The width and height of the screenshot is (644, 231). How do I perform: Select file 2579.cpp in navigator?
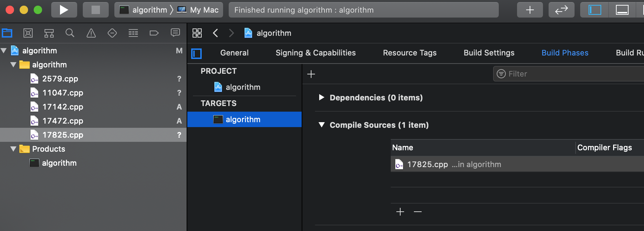click(x=93, y=79)
